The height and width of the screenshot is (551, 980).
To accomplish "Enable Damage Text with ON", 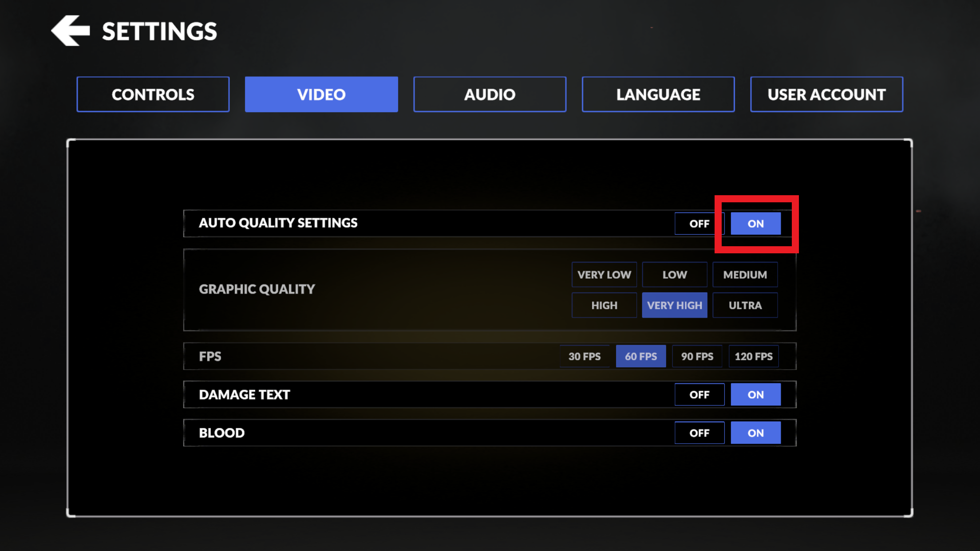I will coord(755,394).
